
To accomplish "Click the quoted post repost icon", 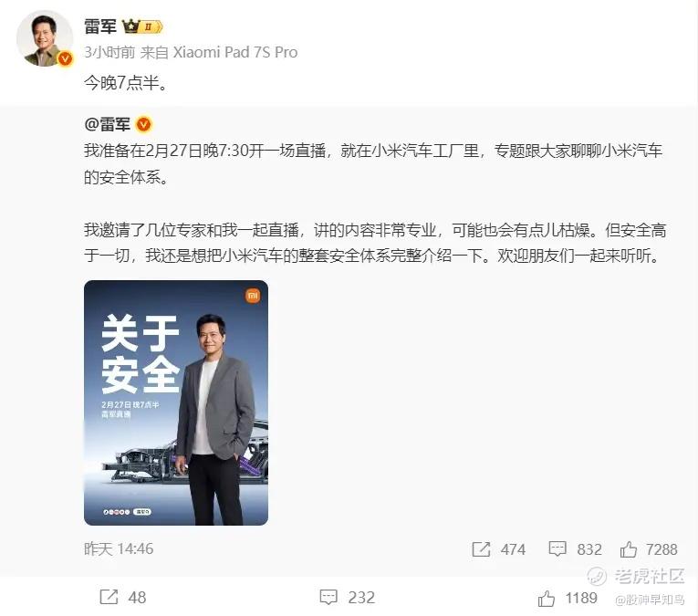I will click(x=481, y=549).
